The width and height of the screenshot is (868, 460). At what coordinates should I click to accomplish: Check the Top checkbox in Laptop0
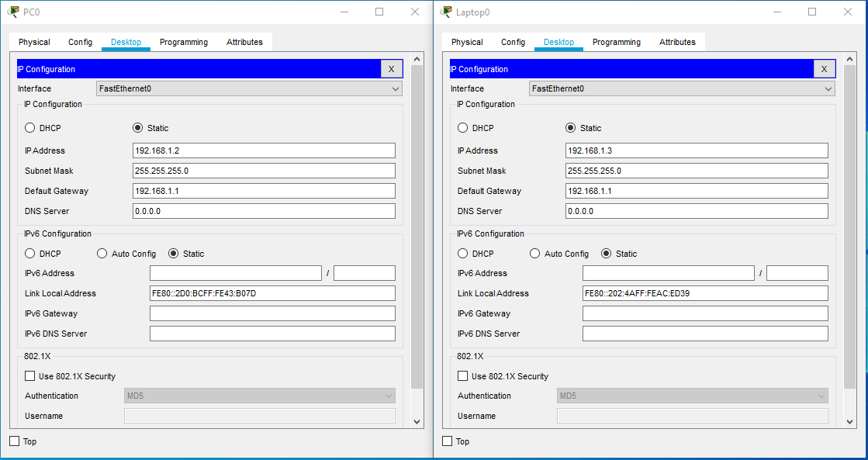click(448, 441)
